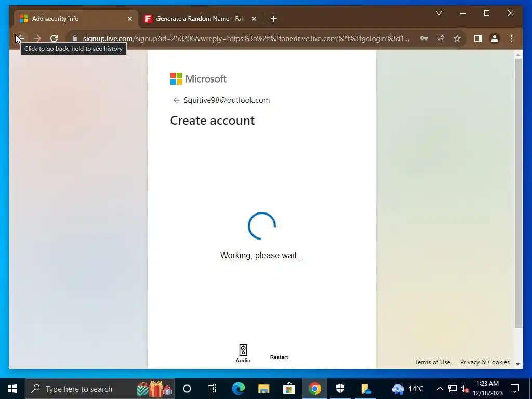Click the share page icon
This screenshot has height=399, width=532.
pyautogui.click(x=441, y=38)
